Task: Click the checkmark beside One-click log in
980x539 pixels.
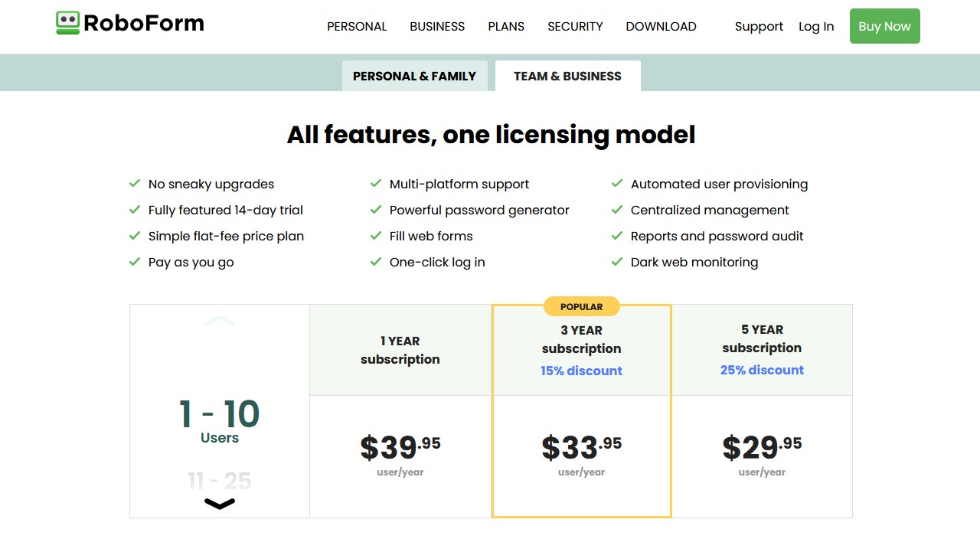Action: 375,262
